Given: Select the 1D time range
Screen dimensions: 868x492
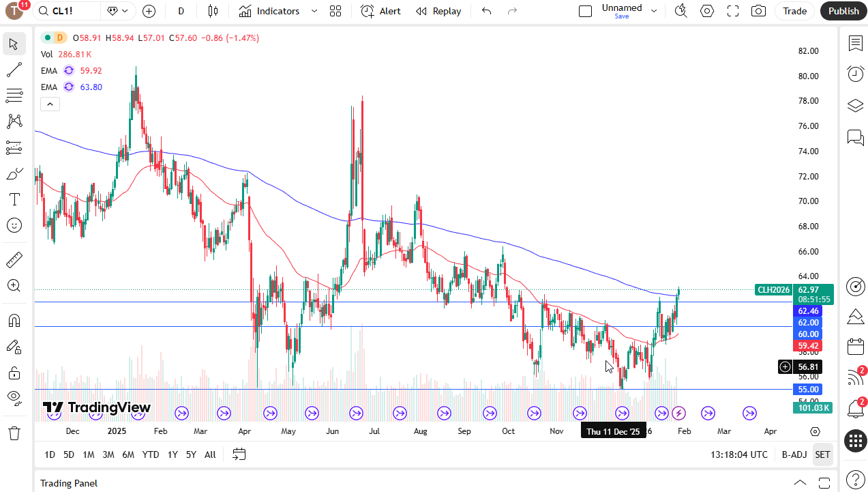Looking at the screenshot, I should click(50, 454).
